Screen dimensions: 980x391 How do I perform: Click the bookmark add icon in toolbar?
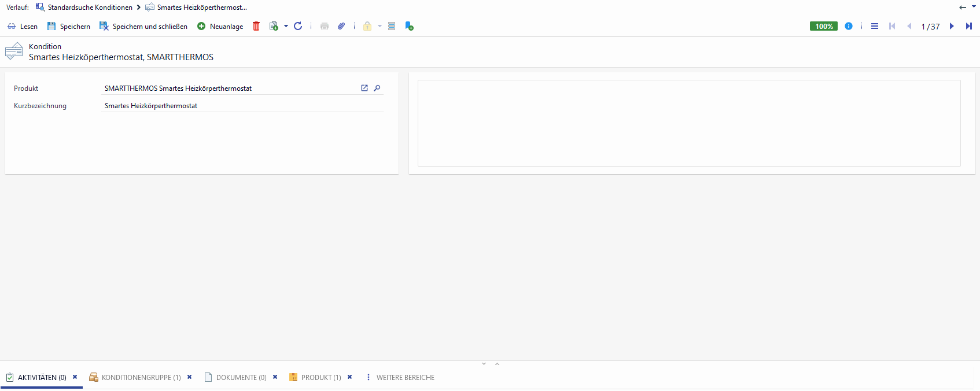pyautogui.click(x=409, y=26)
